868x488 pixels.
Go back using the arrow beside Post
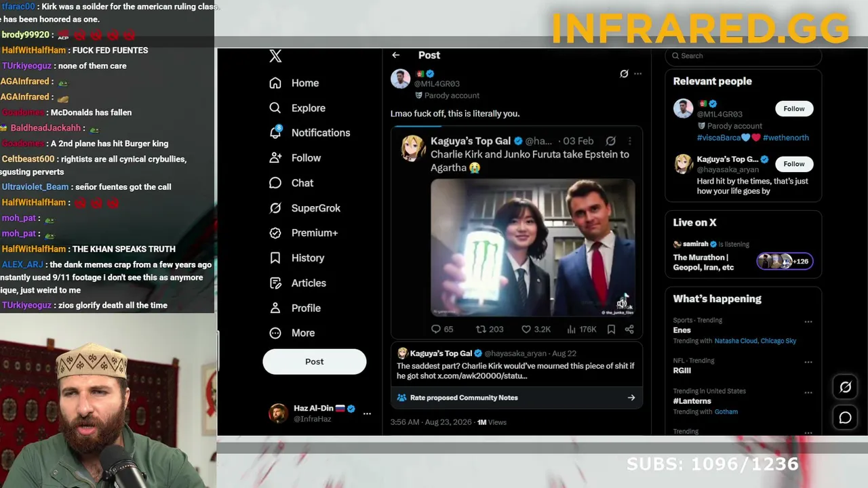pos(396,55)
